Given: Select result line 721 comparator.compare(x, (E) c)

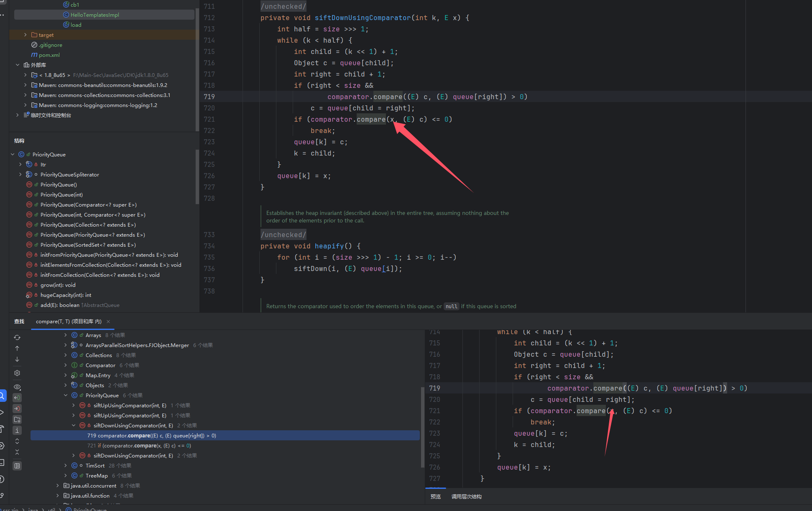Looking at the screenshot, I should [225, 446].
